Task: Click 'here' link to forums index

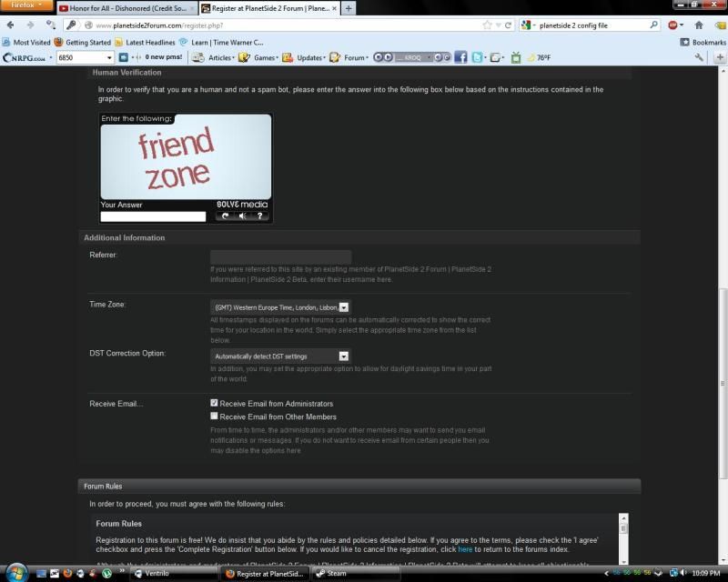Action: pos(464,549)
